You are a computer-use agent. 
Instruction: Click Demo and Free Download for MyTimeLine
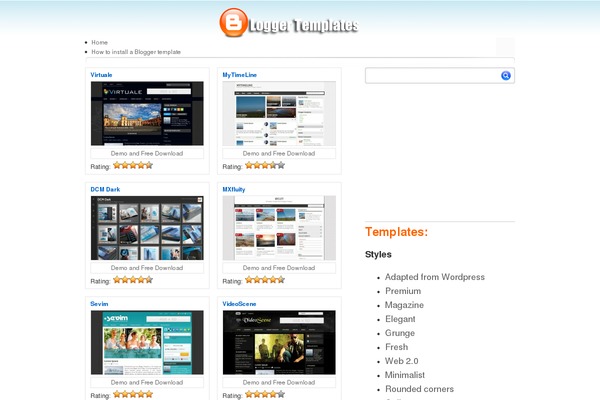coord(279,153)
